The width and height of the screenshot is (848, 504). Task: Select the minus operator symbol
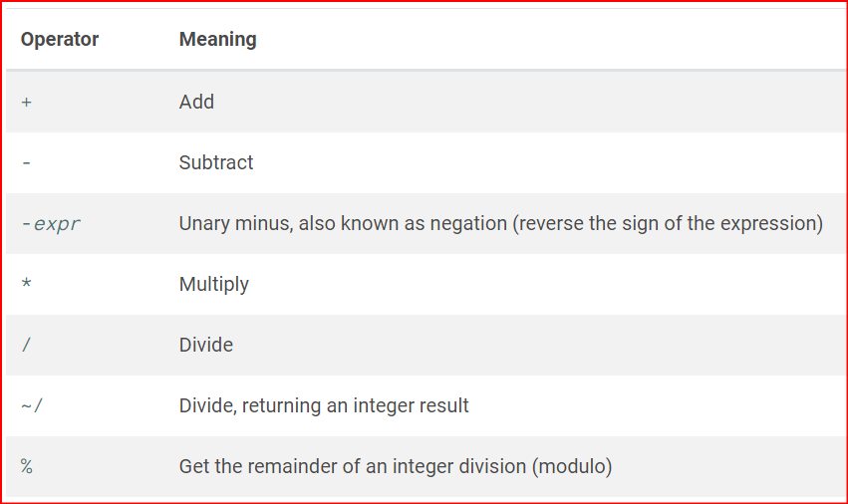26,162
